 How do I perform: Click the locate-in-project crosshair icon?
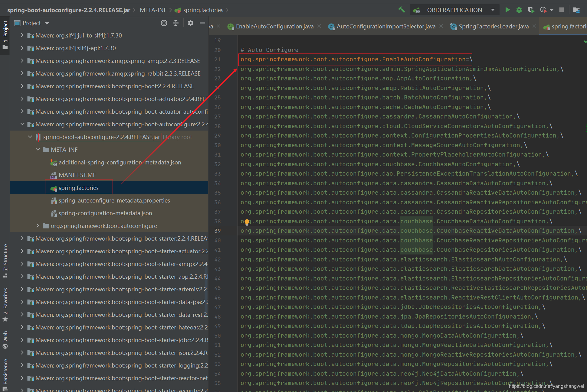click(x=164, y=23)
